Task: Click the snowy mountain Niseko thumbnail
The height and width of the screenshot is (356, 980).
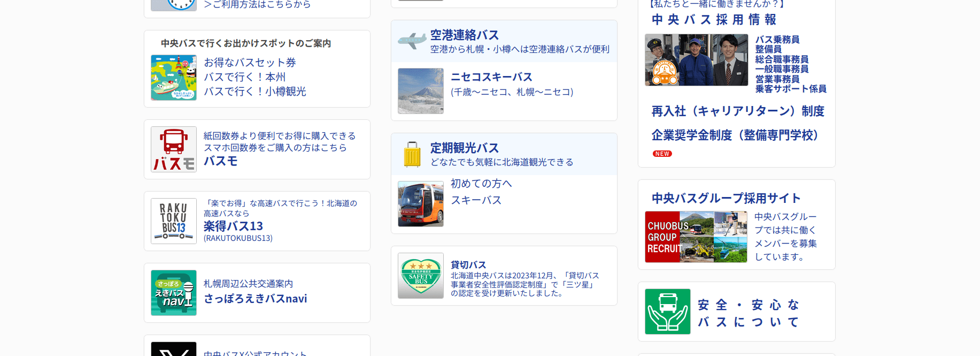Action: 420,91
